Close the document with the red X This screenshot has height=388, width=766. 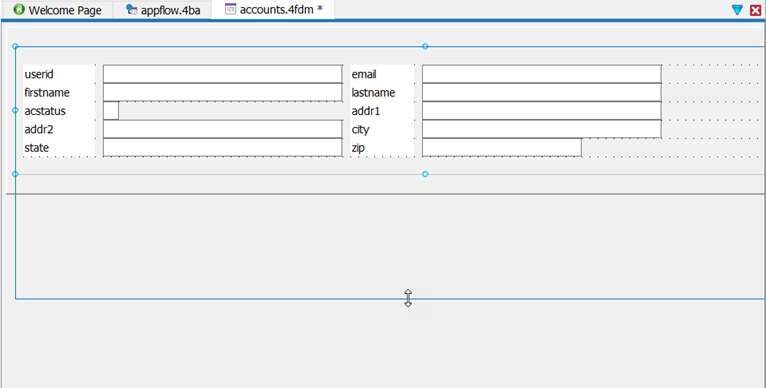755,10
